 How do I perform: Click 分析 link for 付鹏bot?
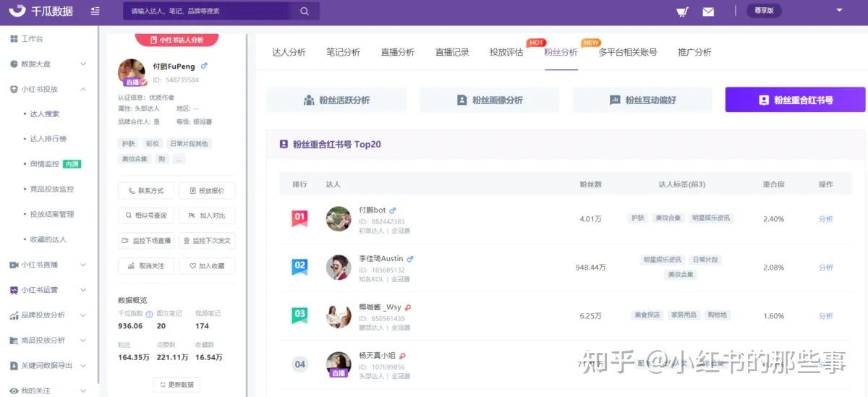(x=825, y=219)
